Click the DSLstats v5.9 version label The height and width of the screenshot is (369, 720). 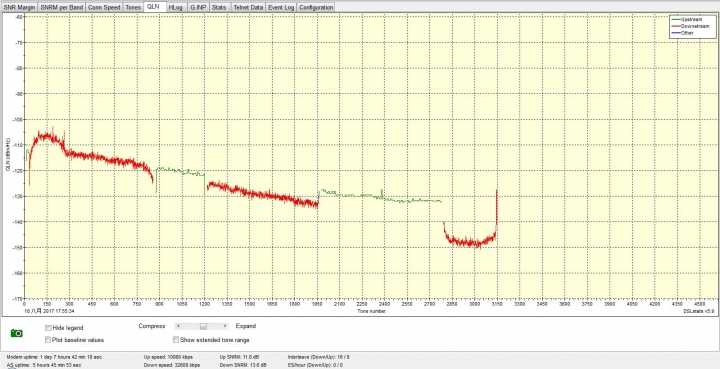click(698, 311)
